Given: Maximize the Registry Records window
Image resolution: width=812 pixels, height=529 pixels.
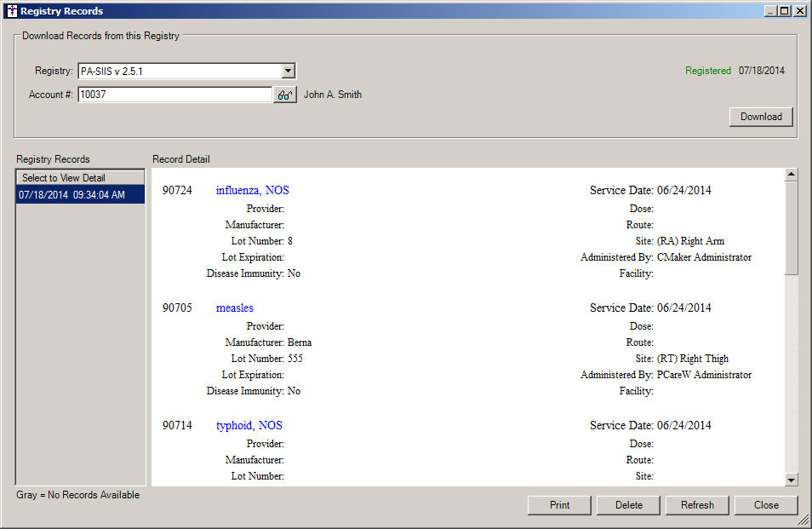Looking at the screenshot, I should tap(785, 11).
